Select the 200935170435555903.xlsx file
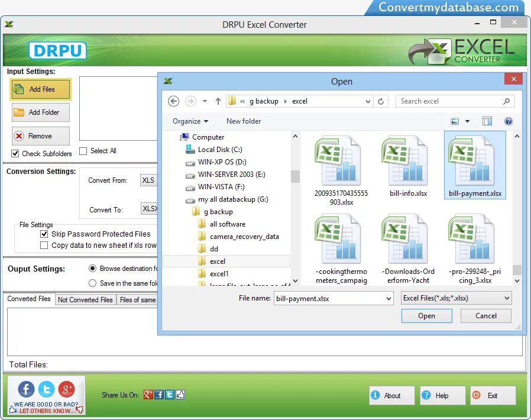 pos(341,171)
